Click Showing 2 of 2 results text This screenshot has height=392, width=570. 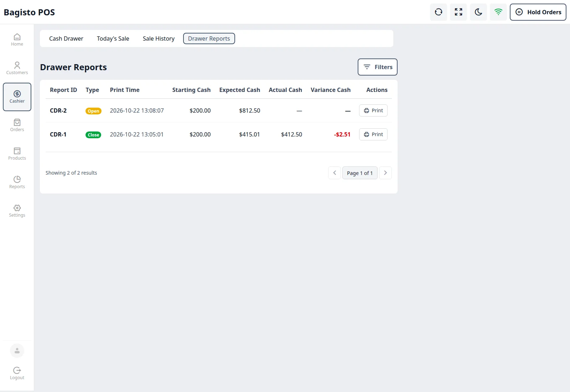click(71, 173)
